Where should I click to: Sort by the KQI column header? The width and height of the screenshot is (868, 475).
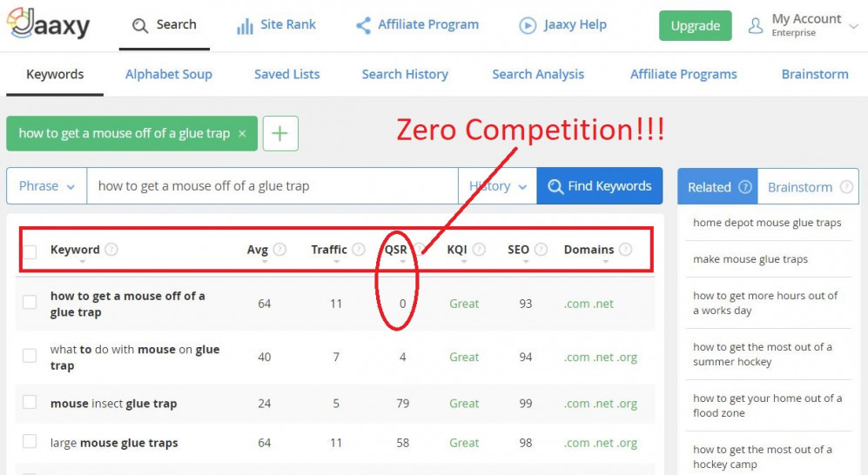click(x=457, y=250)
